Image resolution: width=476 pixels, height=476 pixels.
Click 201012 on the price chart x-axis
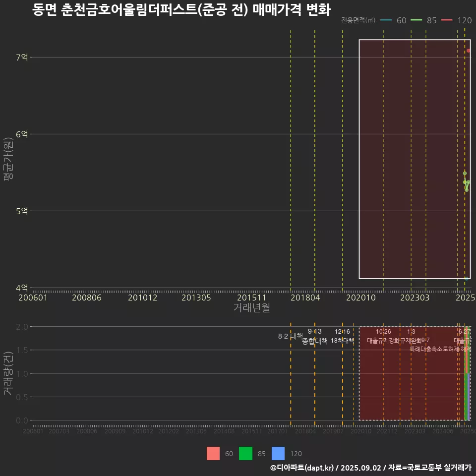[x=142, y=297]
